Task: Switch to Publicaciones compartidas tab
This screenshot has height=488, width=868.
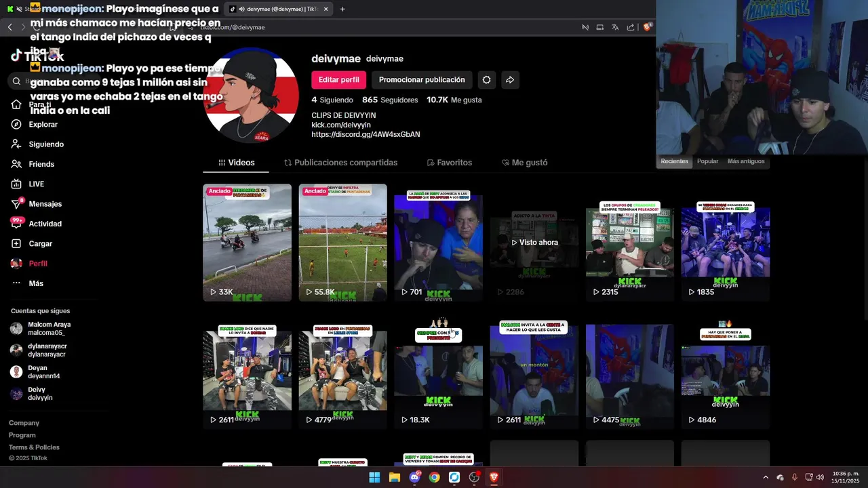Action: coord(340,163)
